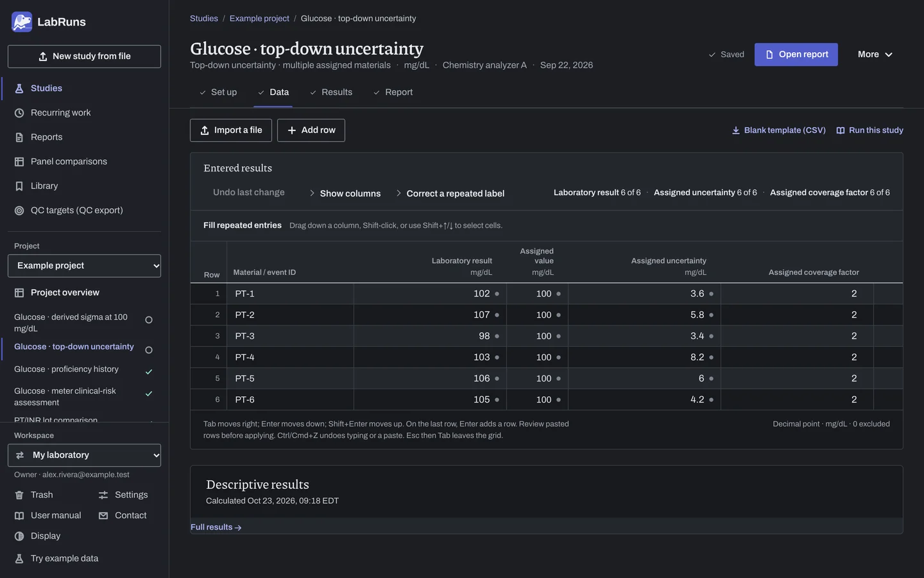Open Glucose proficiency history study
This screenshot has height=578, width=924.
[x=66, y=369]
